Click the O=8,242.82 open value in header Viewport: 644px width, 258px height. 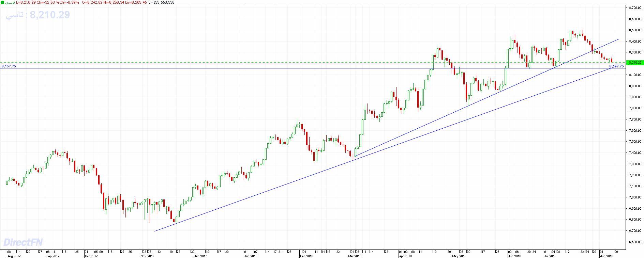click(93, 2)
